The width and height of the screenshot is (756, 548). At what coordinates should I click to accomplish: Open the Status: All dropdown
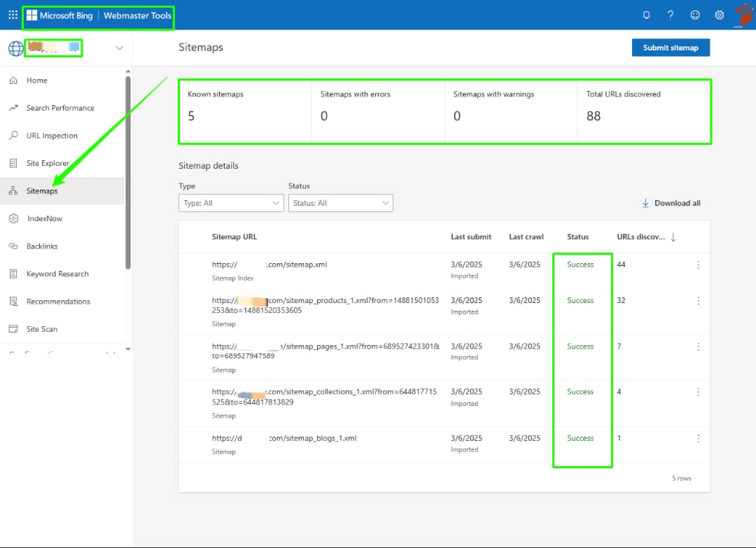click(340, 203)
